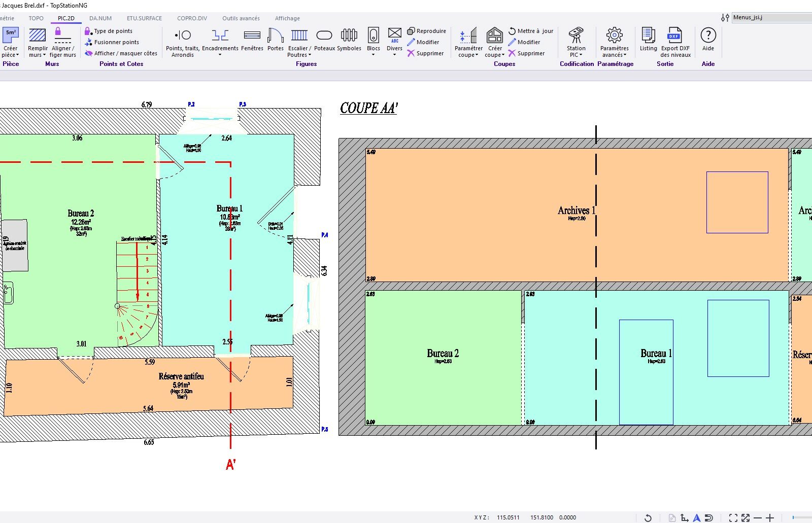Click Mettre à jour in Coupes
Viewport: 812px width, 523px height.
(531, 31)
